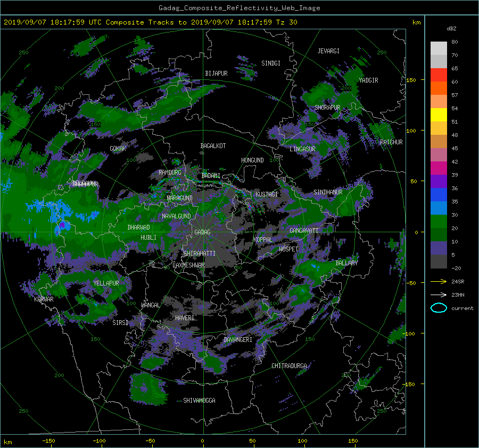
Task: Click the BALLARY city label
Action: 346,263
